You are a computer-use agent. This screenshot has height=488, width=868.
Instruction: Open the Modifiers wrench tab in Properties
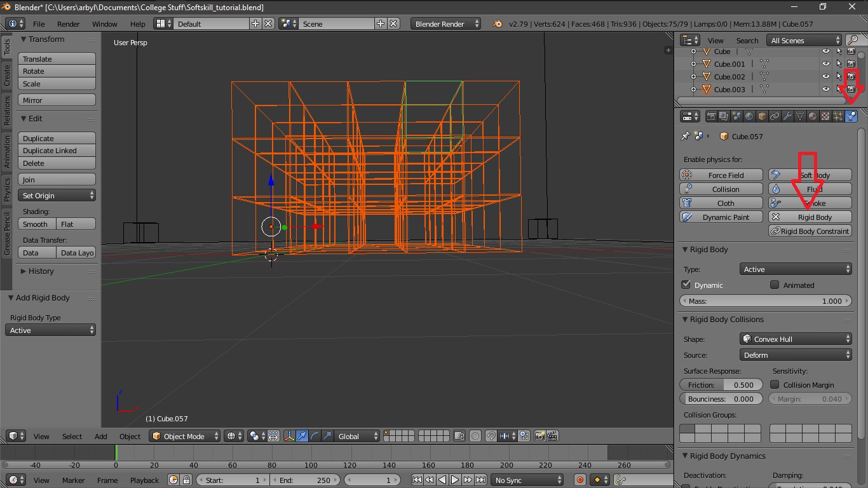(787, 116)
